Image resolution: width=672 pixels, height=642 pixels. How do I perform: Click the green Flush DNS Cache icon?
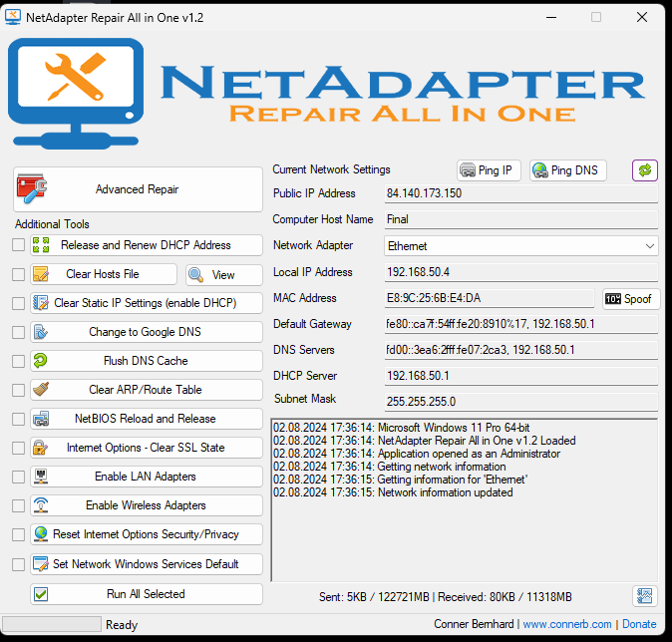tap(41, 361)
